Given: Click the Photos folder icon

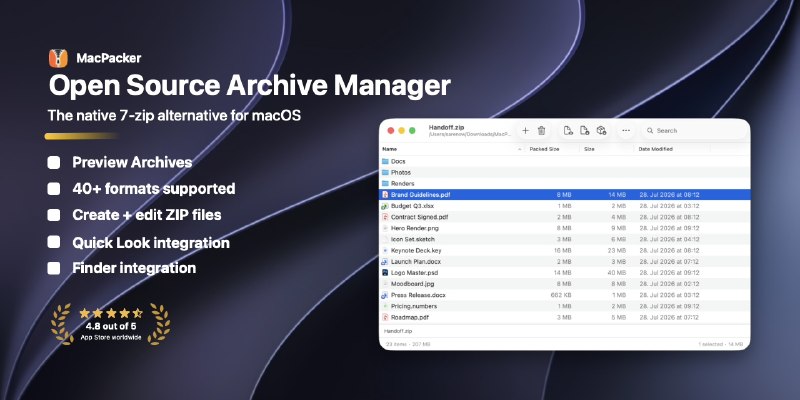Looking at the screenshot, I should (385, 172).
